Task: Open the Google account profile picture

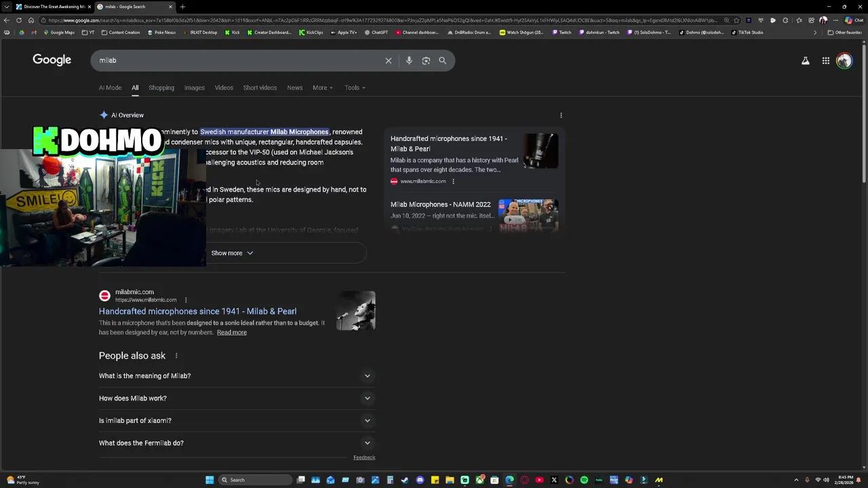Action: click(844, 60)
